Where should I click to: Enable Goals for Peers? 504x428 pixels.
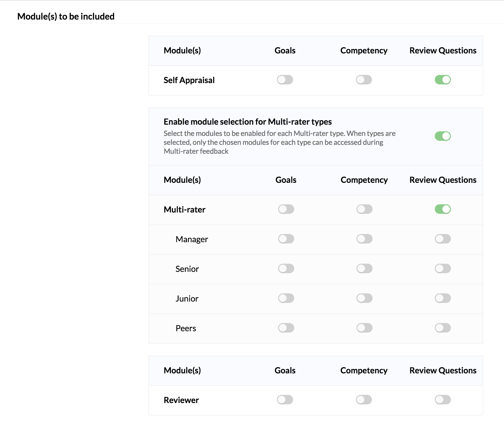click(286, 328)
